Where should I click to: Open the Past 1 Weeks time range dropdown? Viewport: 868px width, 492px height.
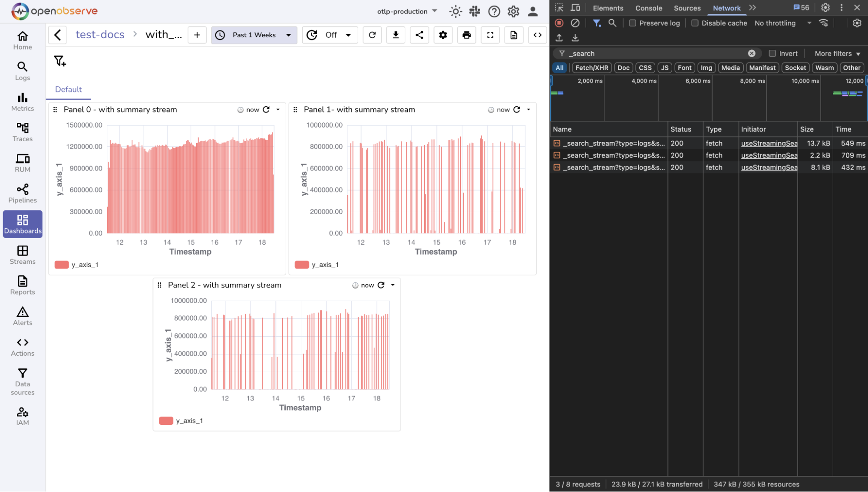click(x=254, y=35)
